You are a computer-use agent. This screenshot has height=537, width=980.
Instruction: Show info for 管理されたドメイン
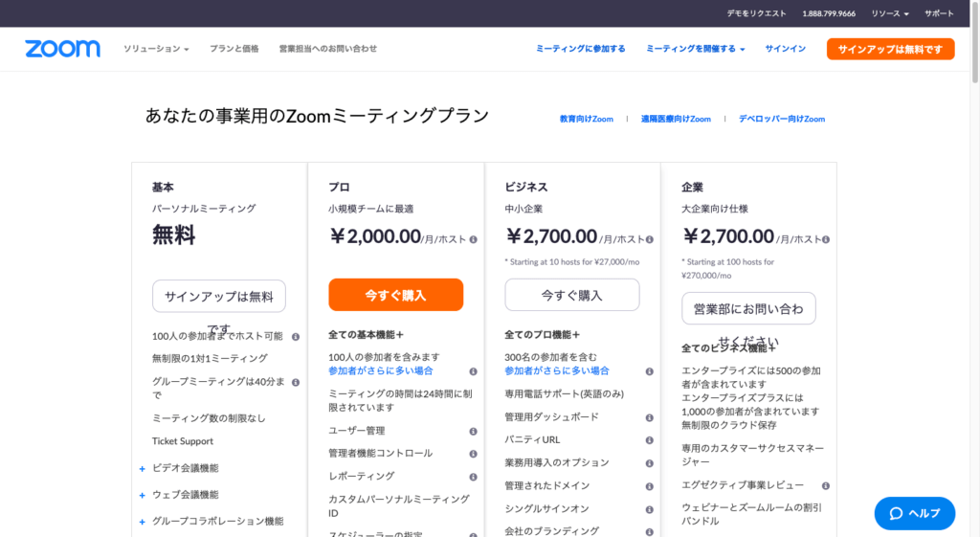650,486
